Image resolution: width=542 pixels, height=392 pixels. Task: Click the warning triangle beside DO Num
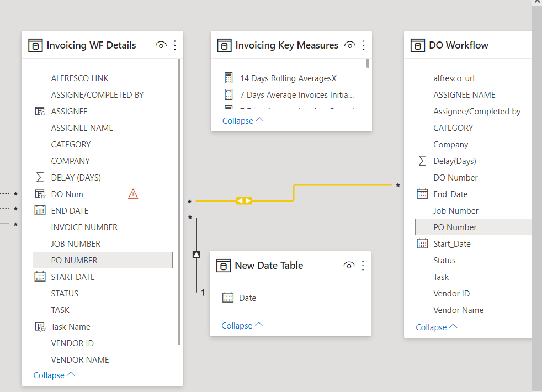(x=133, y=194)
